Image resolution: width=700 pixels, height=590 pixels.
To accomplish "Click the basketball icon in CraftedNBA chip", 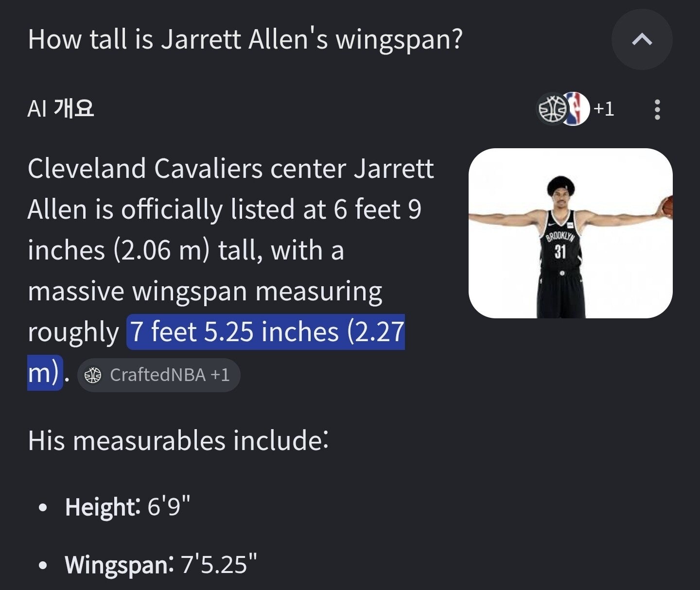I will click(x=93, y=375).
